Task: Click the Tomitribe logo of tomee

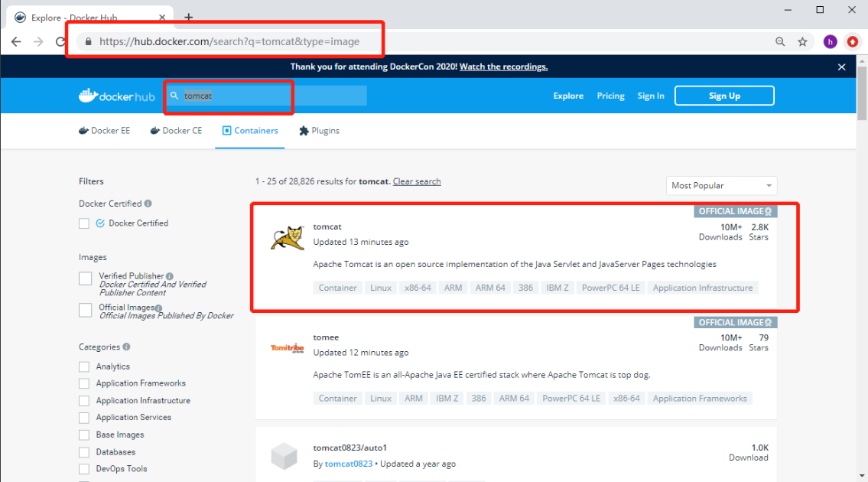Action: click(x=288, y=348)
